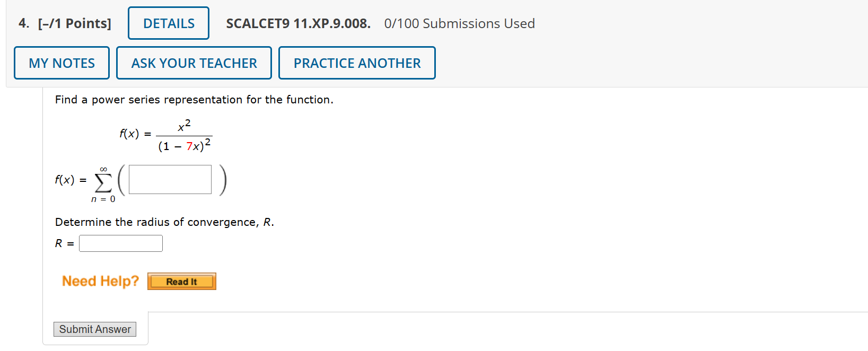The height and width of the screenshot is (351, 868).
Task: Click PRACTICE ANOTHER to get a new version
Action: (x=356, y=63)
